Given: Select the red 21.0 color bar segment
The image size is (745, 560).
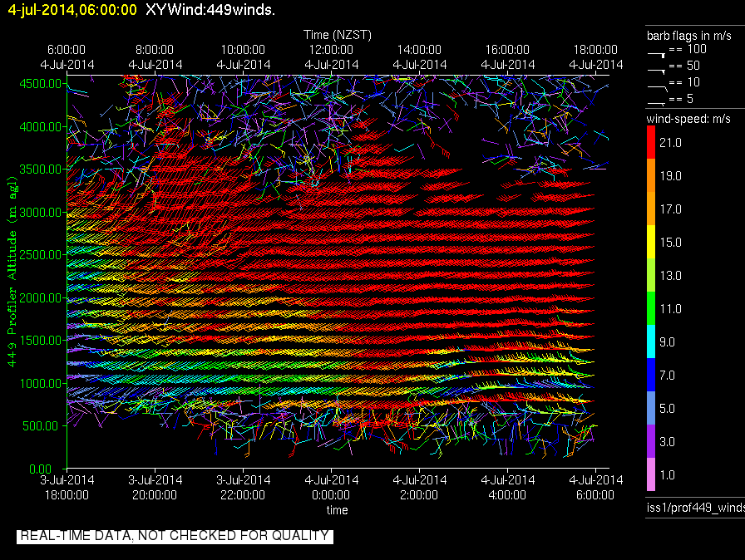Looking at the screenshot, I should pyautogui.click(x=651, y=142).
